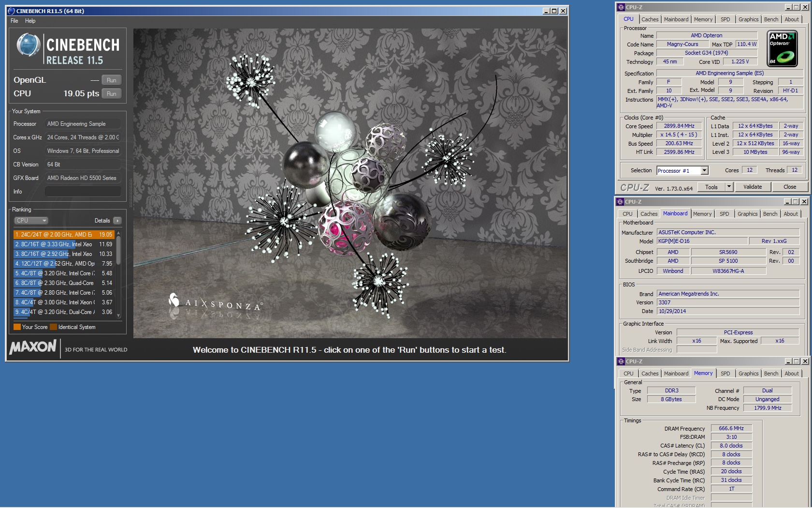
Task: Open the File menu in Cinebench
Action: click(14, 21)
